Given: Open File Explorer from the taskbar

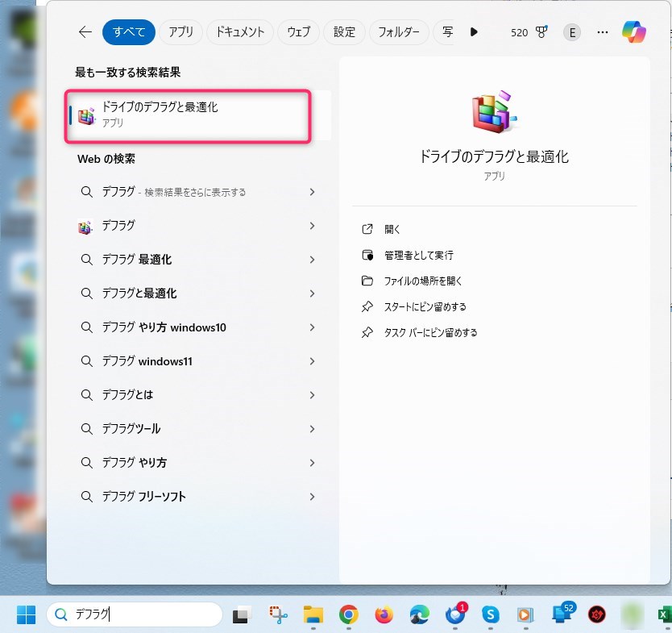Looking at the screenshot, I should coord(313,615).
